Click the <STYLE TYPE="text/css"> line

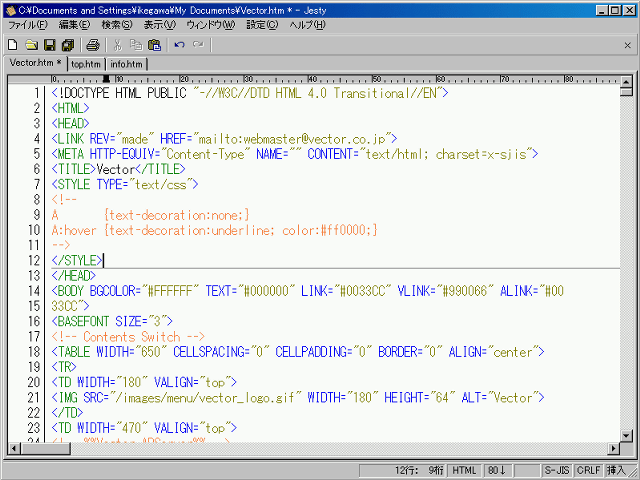pos(125,184)
